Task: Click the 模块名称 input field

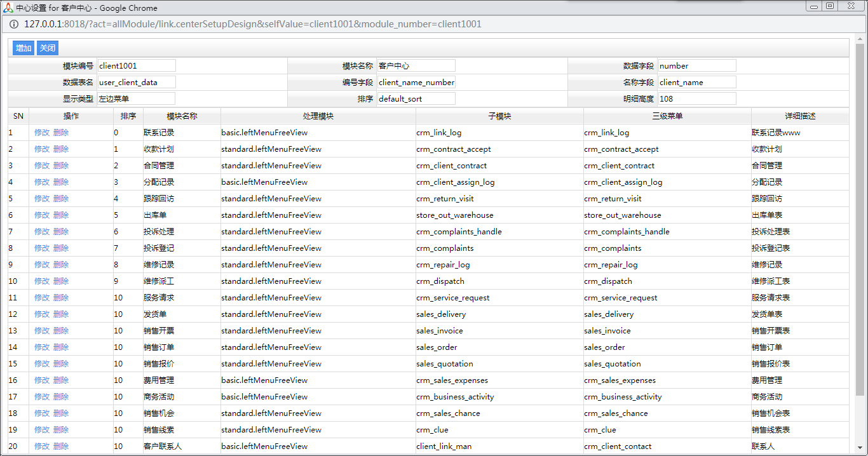Action: 416,65
